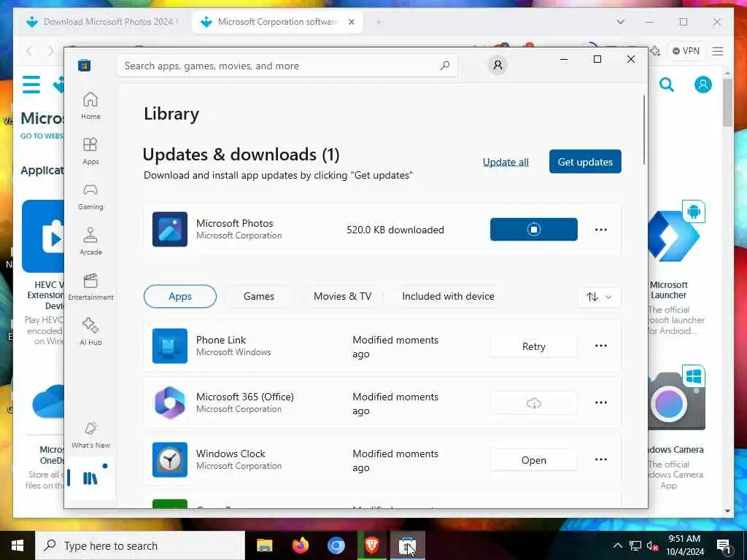Switch to the Download Microsoft Photos browser tab
This screenshot has height=560, width=747.
pos(102,22)
